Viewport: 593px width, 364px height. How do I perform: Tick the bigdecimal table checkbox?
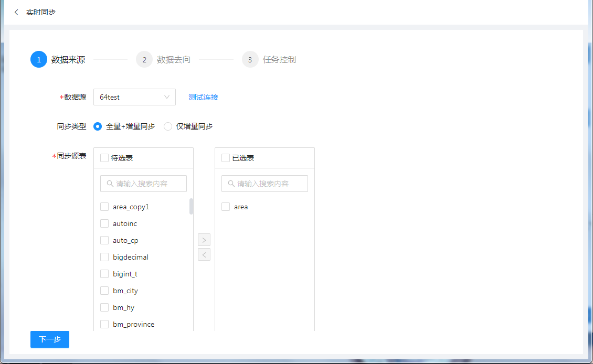pyautogui.click(x=104, y=257)
